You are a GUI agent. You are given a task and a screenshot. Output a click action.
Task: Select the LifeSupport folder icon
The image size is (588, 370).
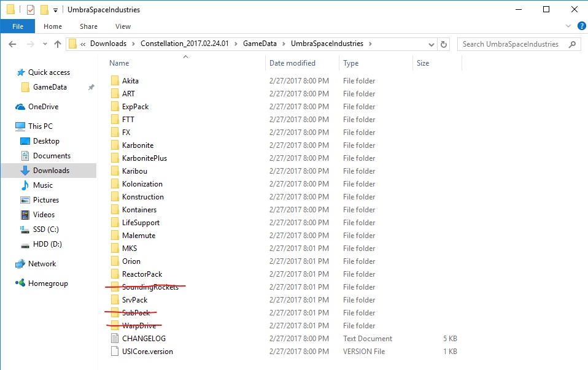[115, 222]
